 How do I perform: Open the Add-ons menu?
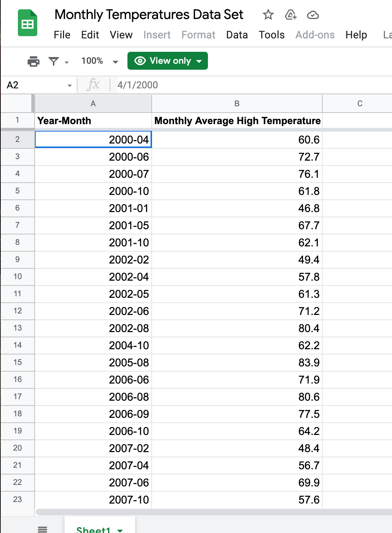coord(315,35)
